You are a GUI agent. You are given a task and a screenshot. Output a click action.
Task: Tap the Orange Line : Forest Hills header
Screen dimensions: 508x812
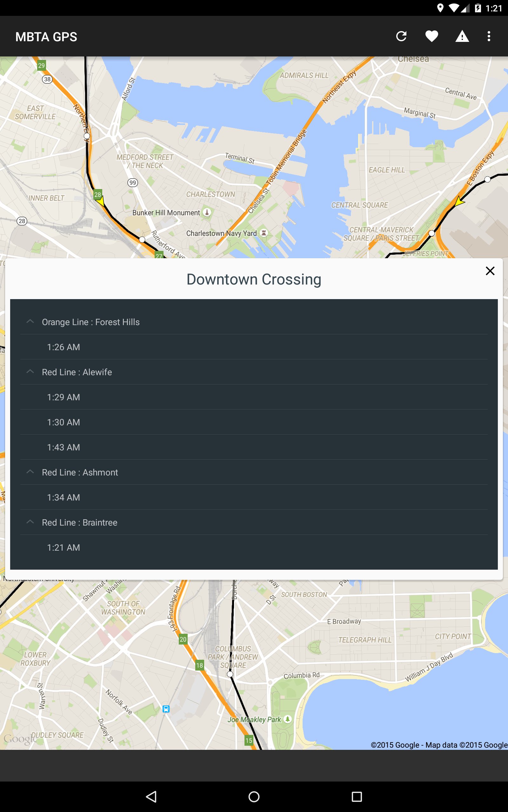click(x=254, y=322)
